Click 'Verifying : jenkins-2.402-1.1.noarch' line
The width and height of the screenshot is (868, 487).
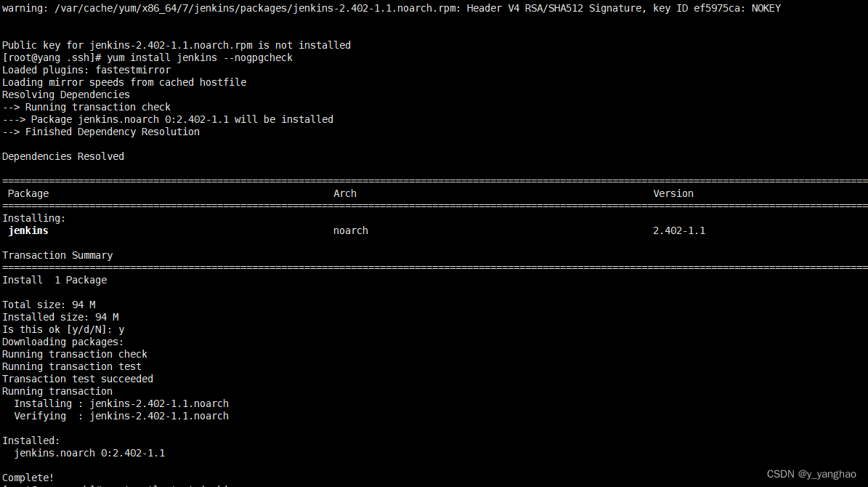coord(121,416)
